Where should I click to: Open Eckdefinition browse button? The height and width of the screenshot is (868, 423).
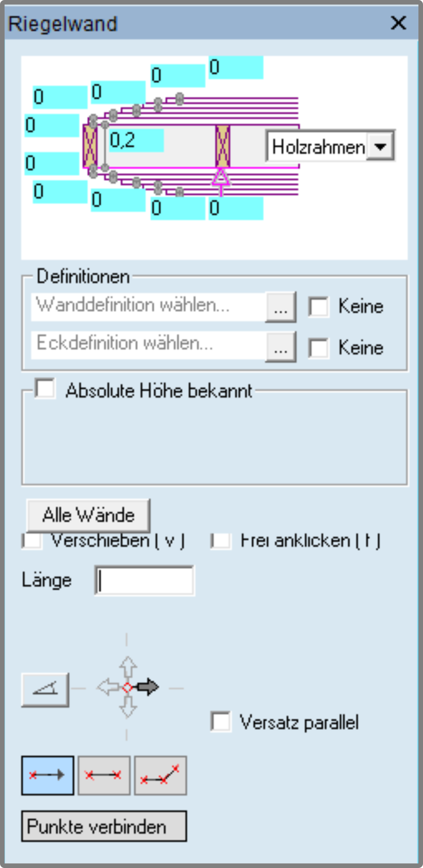pyautogui.click(x=281, y=347)
